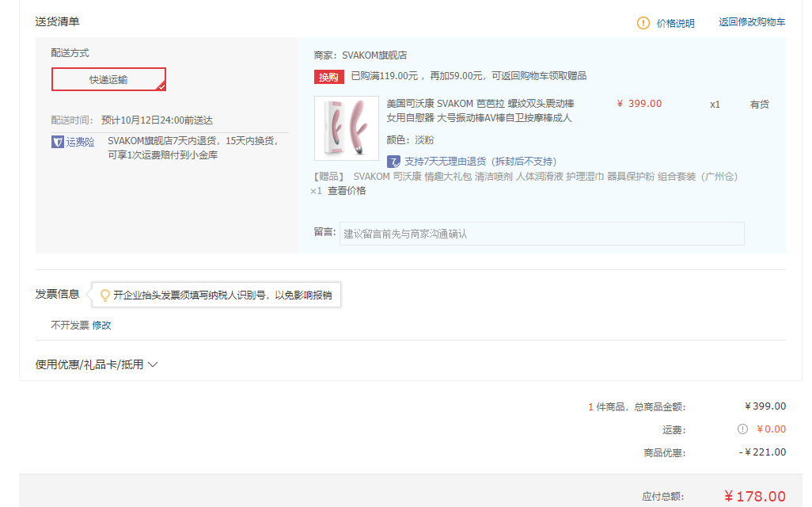The width and height of the screenshot is (812, 507).
Task: Click the 发票信息 section heading
Action: point(57,294)
